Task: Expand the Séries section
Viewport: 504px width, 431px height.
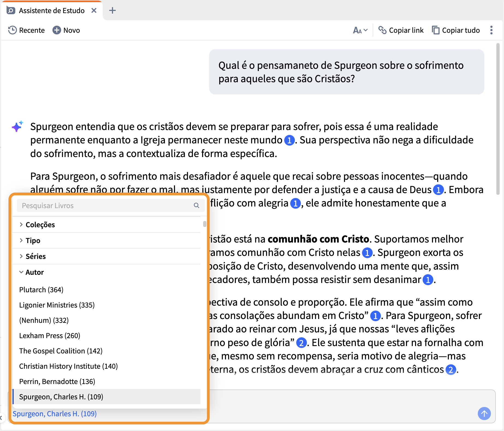Action: pos(106,256)
